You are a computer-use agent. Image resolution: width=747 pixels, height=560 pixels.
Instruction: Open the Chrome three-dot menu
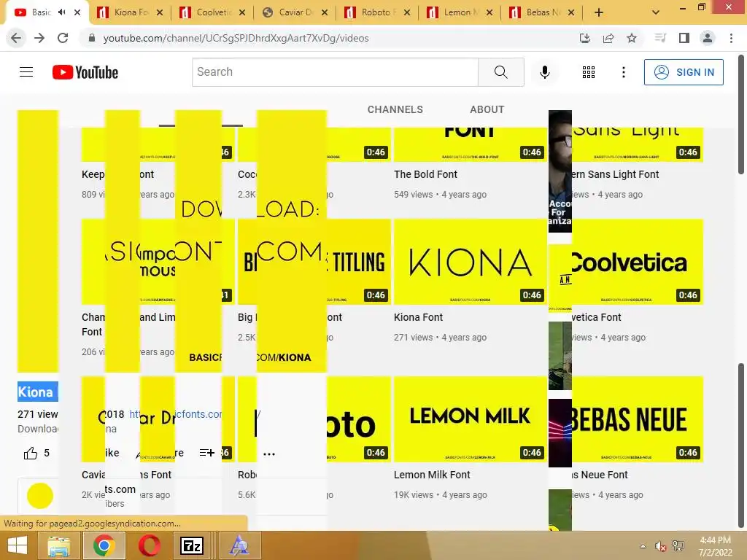tap(731, 38)
